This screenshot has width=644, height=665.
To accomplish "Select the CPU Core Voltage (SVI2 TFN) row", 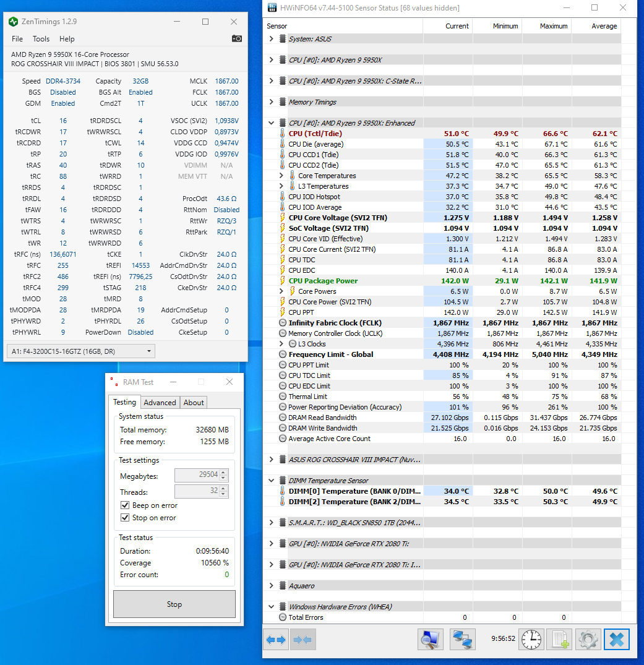I will click(x=442, y=218).
